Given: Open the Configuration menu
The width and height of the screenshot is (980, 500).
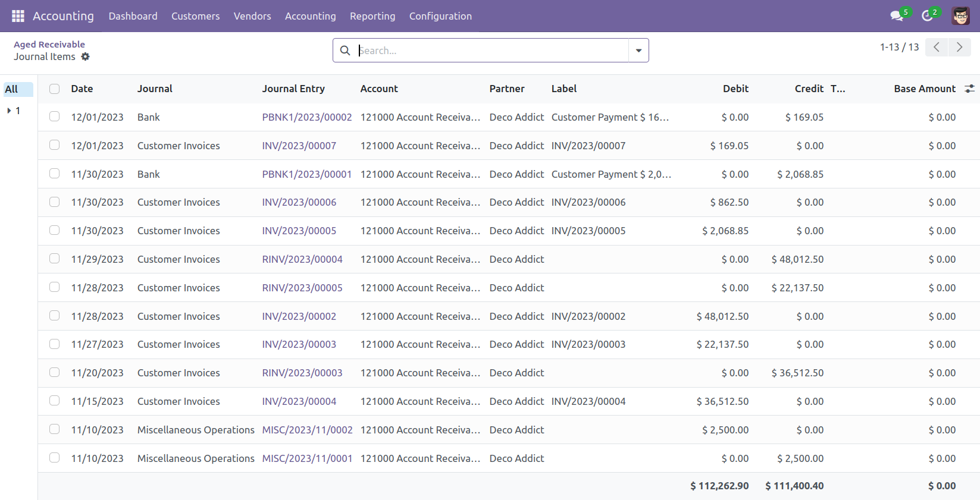Looking at the screenshot, I should pyautogui.click(x=440, y=16).
